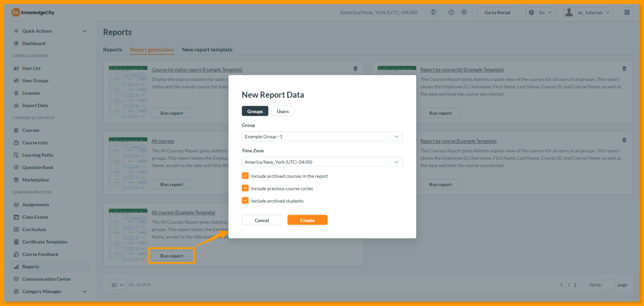
Task: Click the notifications bell icon
Action: point(433,12)
